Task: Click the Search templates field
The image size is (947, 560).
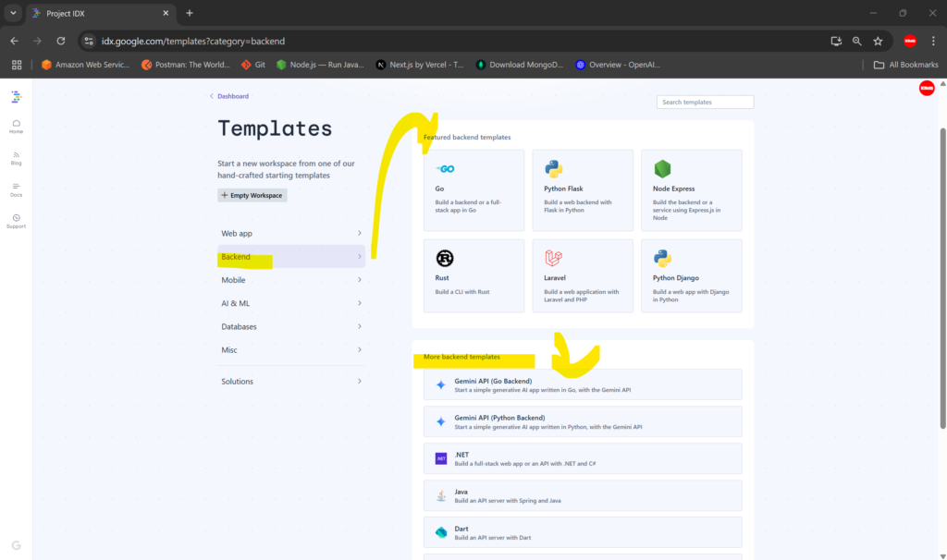Action: click(705, 102)
